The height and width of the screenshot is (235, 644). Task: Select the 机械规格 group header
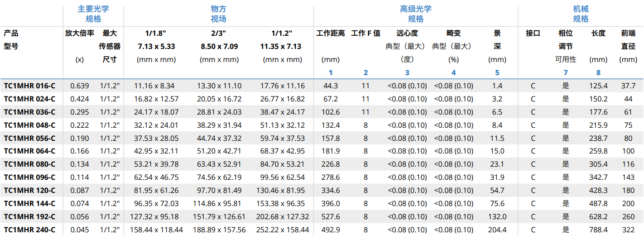click(x=581, y=14)
